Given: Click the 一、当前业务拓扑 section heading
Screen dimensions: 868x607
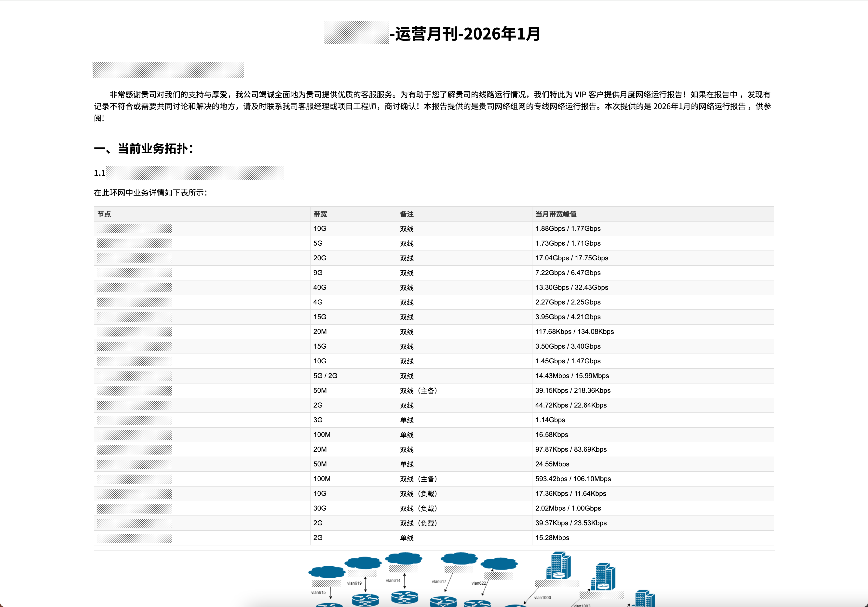Looking at the screenshot, I should click(x=144, y=148).
